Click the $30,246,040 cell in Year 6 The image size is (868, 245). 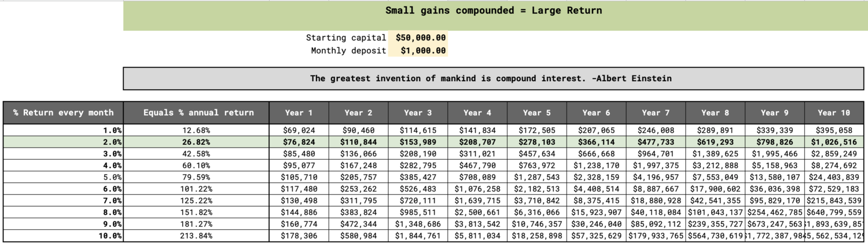596,224
